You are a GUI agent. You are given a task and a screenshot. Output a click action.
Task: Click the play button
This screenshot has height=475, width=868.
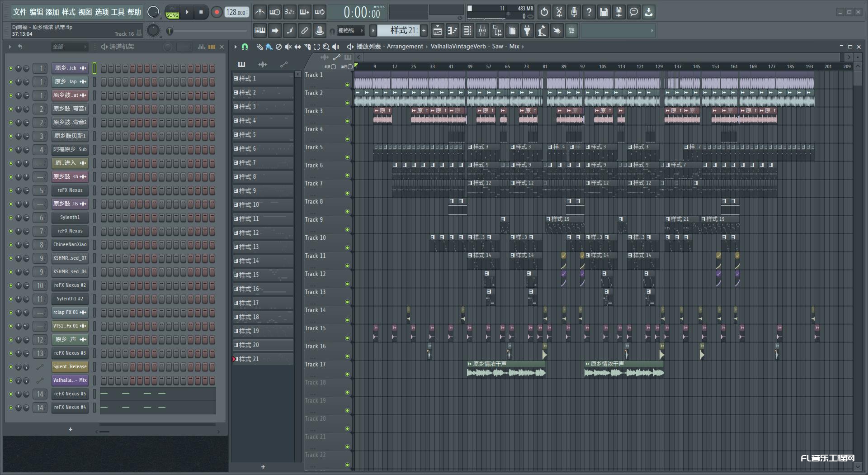coord(187,12)
